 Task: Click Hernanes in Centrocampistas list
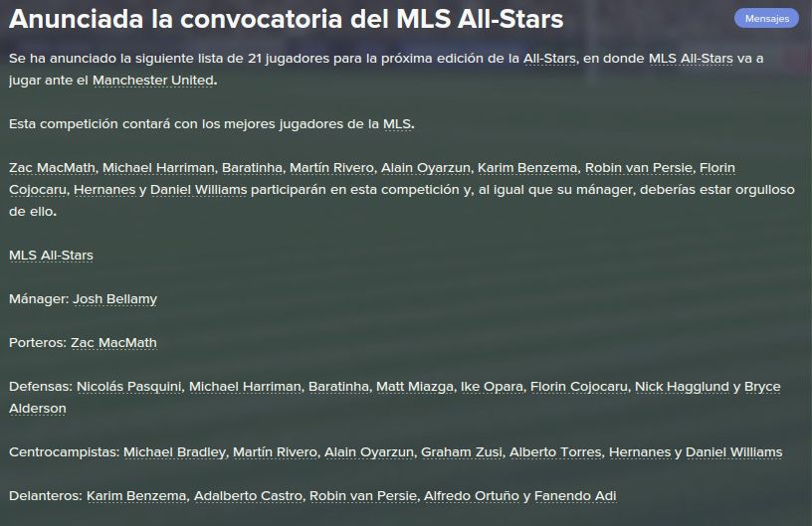click(x=640, y=452)
